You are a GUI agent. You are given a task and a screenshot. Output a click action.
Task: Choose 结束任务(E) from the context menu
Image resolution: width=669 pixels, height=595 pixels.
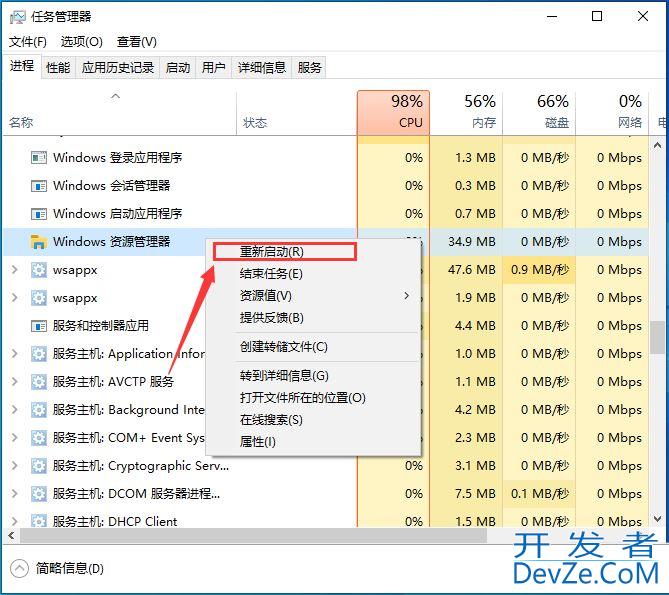313,274
